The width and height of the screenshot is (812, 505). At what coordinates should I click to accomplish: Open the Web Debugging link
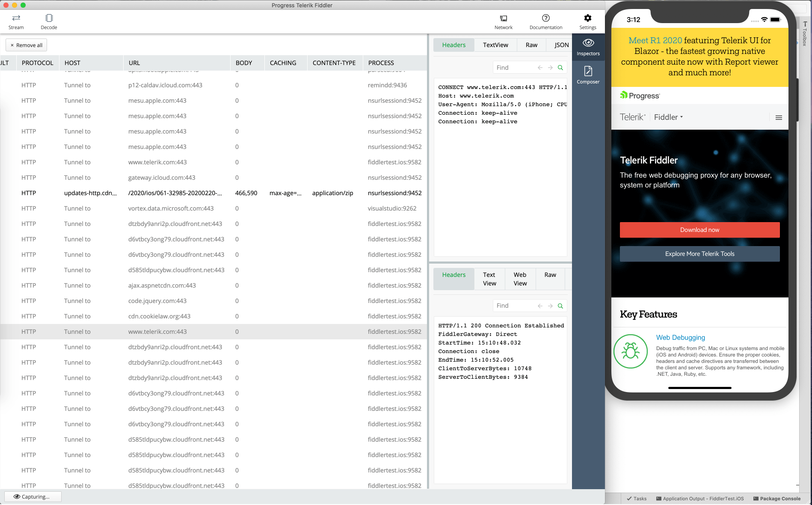[x=680, y=337]
